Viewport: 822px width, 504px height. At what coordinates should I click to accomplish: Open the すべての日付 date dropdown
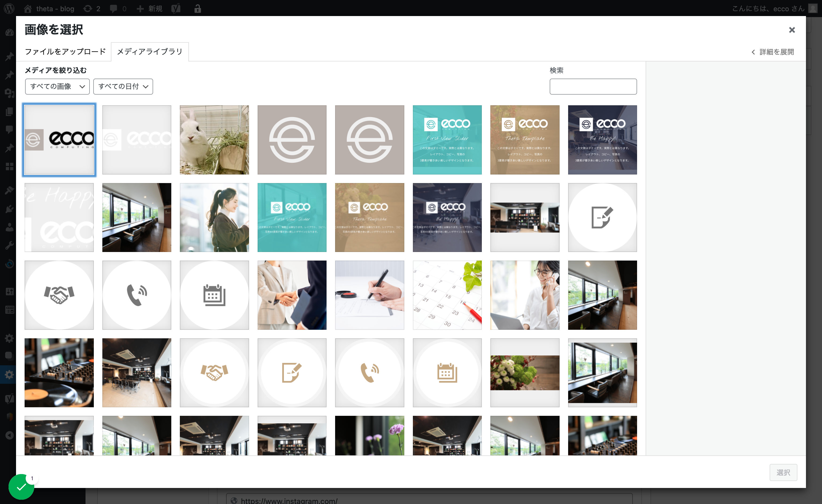pyautogui.click(x=123, y=86)
